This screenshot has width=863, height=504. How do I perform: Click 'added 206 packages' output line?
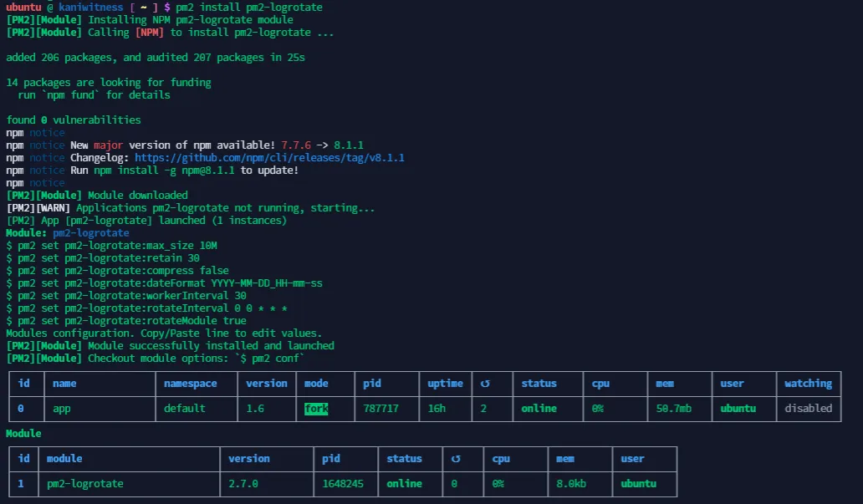156,58
